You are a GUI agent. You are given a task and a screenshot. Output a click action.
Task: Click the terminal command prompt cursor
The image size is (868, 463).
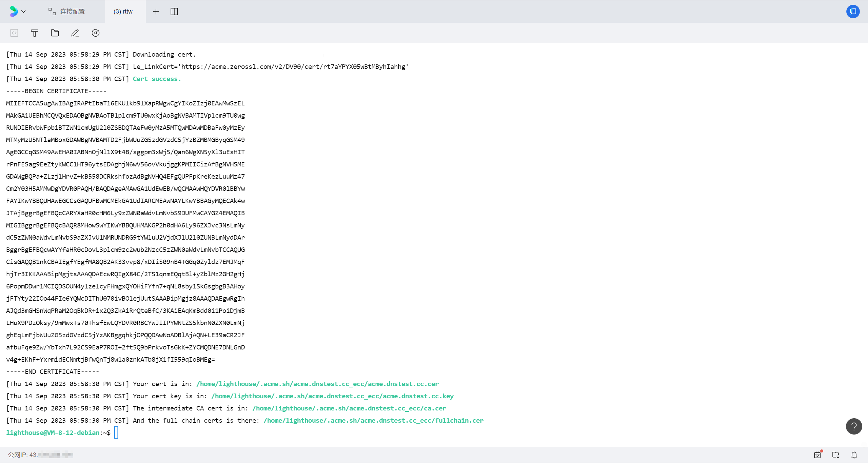pyautogui.click(x=116, y=433)
